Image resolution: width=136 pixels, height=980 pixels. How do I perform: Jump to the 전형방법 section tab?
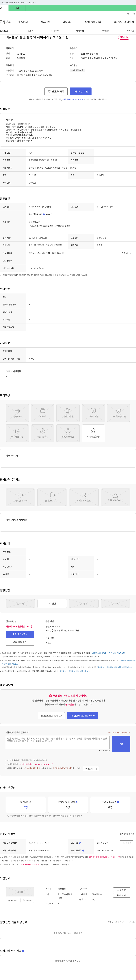pos(105,31)
